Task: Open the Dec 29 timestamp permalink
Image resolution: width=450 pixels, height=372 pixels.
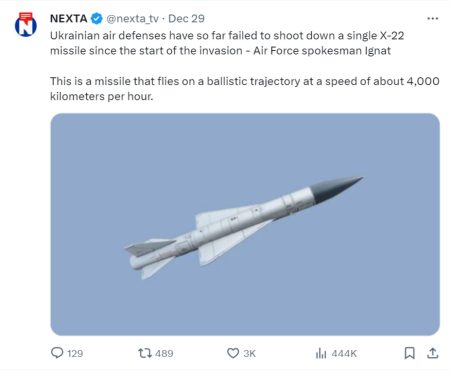Action: 186,19
